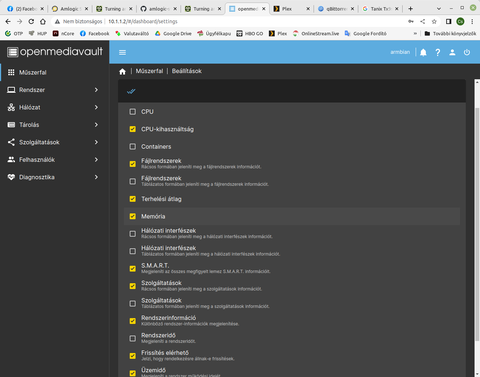Open the Google Drive bookmark
This screenshot has height=377, width=480.
click(173, 33)
